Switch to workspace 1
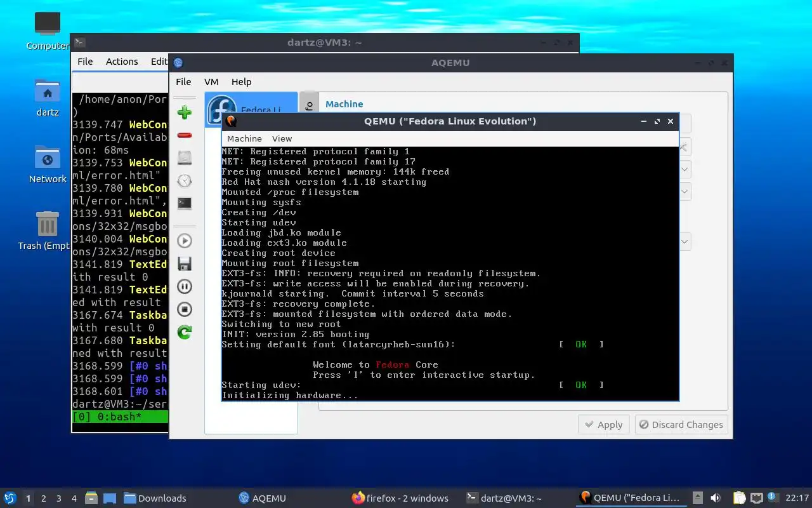Image resolution: width=812 pixels, height=508 pixels. (x=28, y=498)
